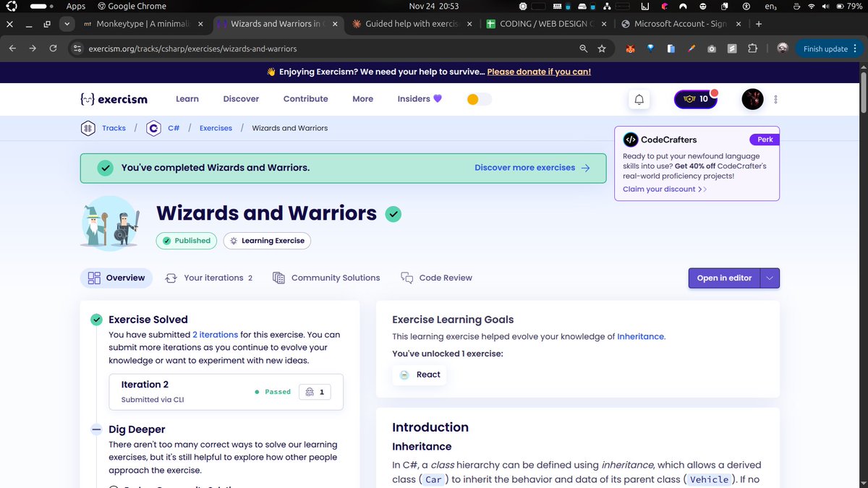Open the notifications bell
This screenshot has width=868, height=488.
(639, 100)
